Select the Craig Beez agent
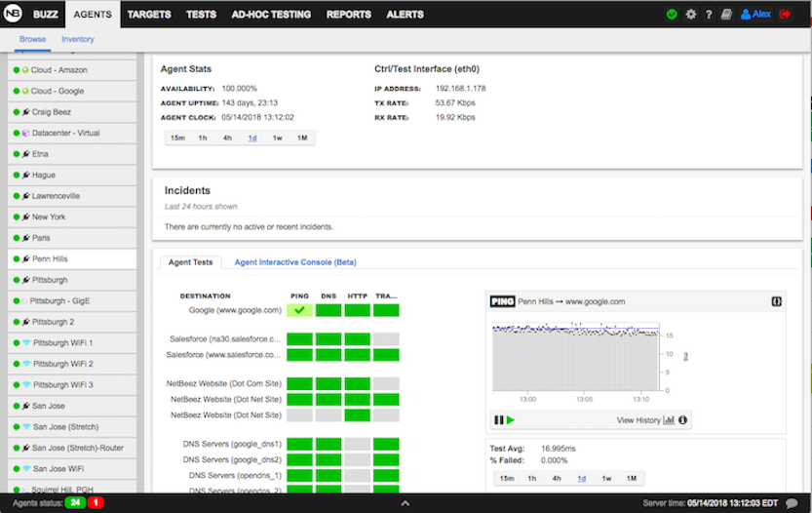The height and width of the screenshot is (513, 812). tap(72, 112)
